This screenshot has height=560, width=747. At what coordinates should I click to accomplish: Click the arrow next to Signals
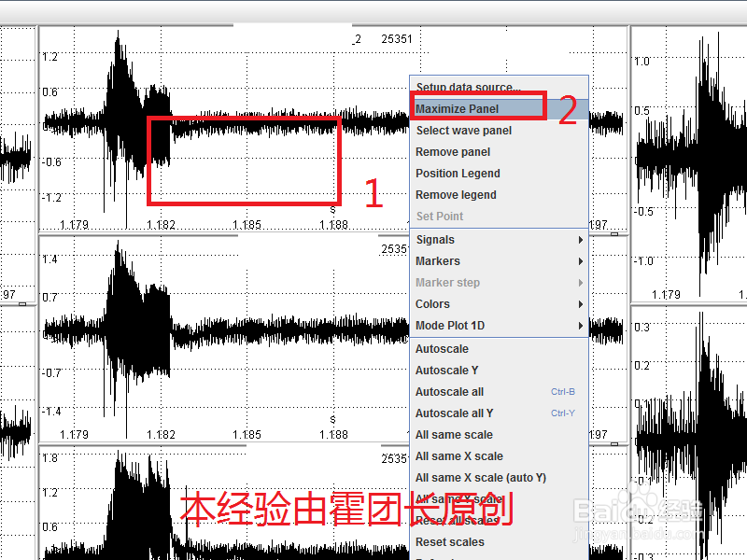(580, 240)
